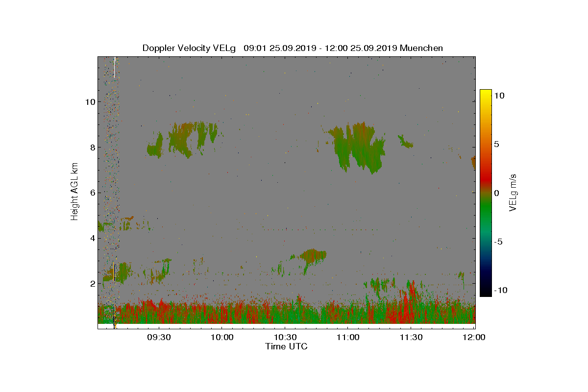Click the 12:00 time tick label
Viewport: 588px width, 392px height.
coord(474,338)
